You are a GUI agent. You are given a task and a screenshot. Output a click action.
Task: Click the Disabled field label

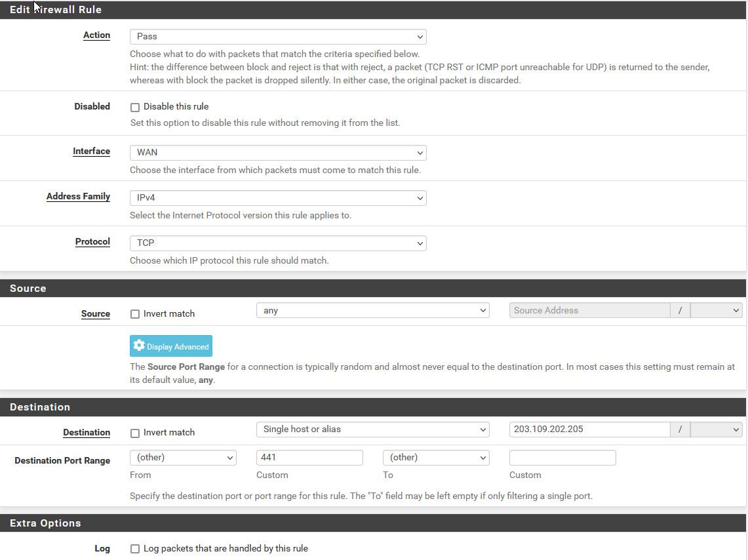click(92, 106)
